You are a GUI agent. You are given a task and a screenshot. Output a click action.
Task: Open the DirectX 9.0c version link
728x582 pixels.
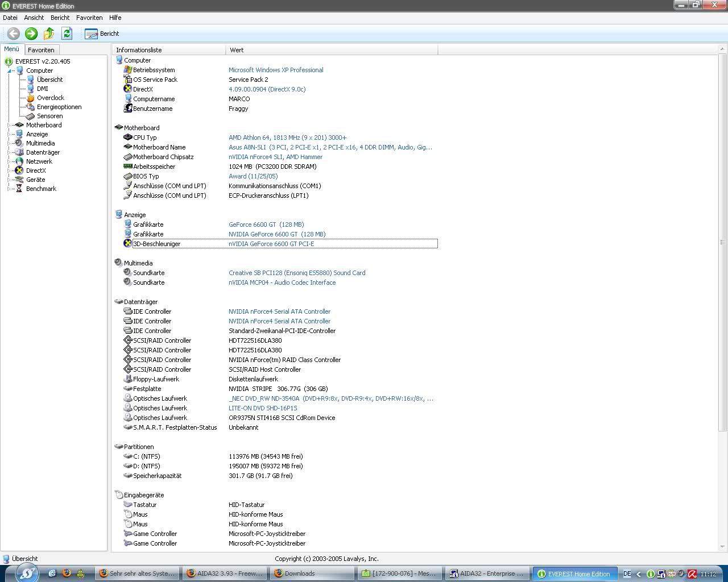point(267,89)
